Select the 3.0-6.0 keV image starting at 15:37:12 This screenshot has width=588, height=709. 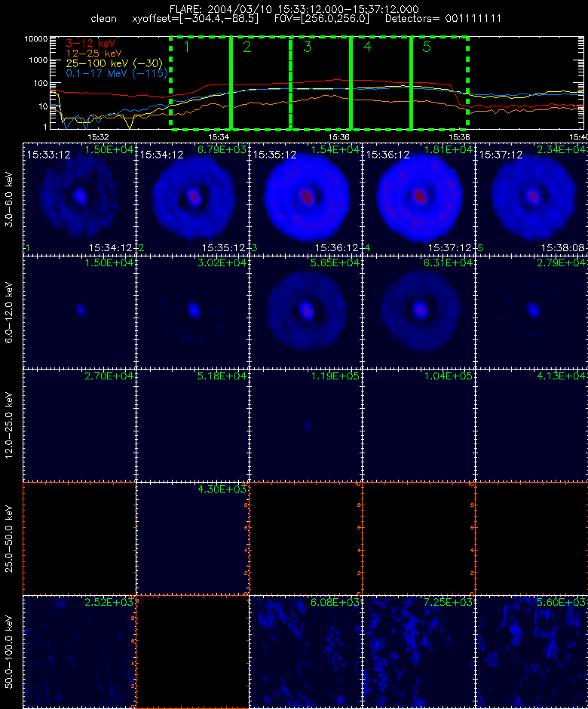531,199
